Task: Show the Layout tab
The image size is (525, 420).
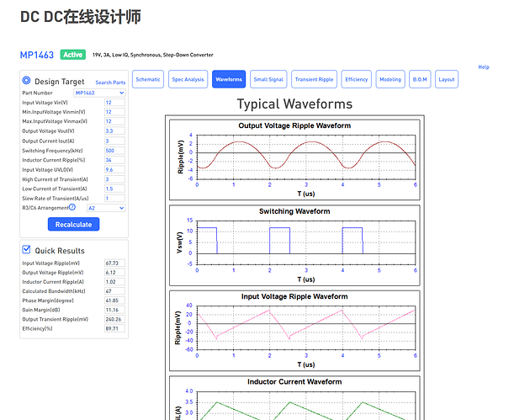Action: pos(447,79)
